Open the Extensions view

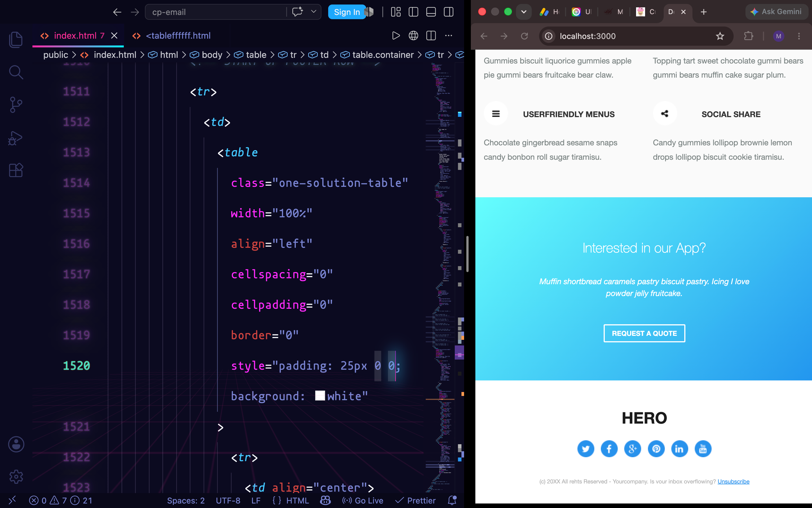(x=16, y=170)
